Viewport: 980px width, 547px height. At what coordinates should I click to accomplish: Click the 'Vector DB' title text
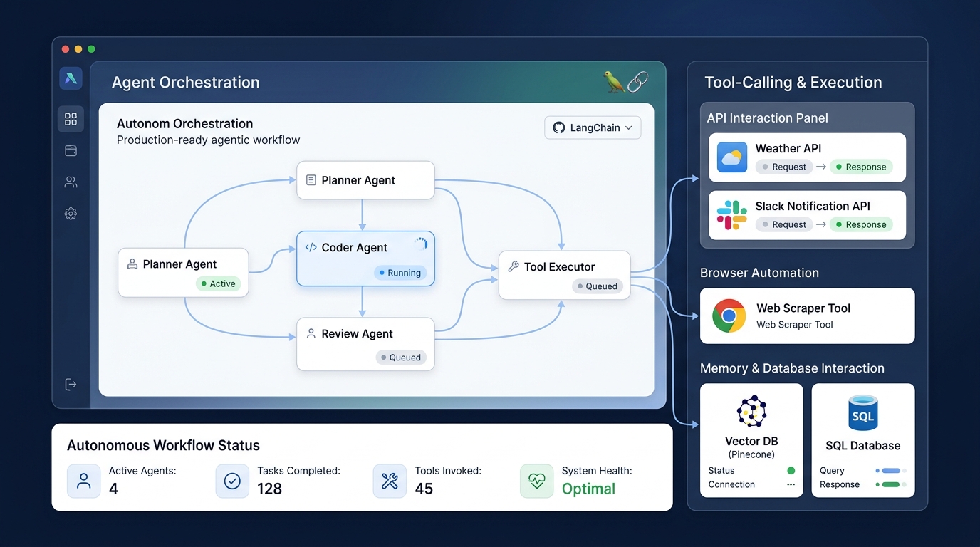(x=751, y=442)
